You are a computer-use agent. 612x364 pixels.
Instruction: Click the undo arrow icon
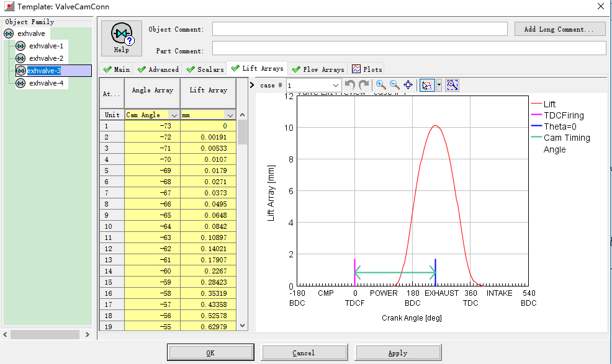(350, 85)
